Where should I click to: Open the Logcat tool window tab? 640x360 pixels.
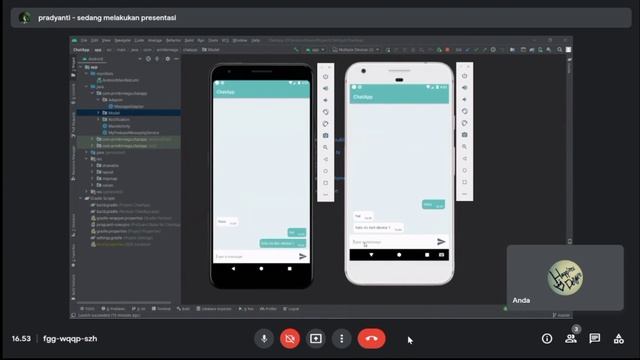(x=291, y=309)
